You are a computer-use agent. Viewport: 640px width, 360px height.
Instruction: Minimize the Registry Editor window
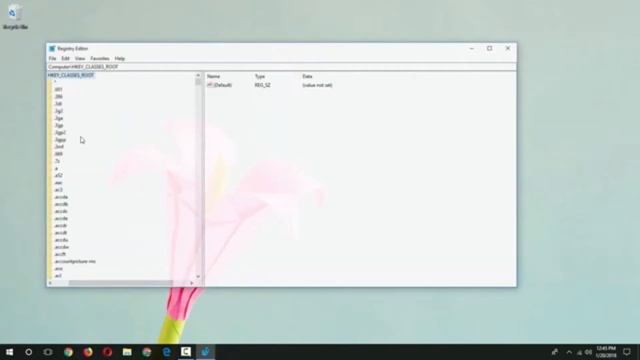click(471, 48)
